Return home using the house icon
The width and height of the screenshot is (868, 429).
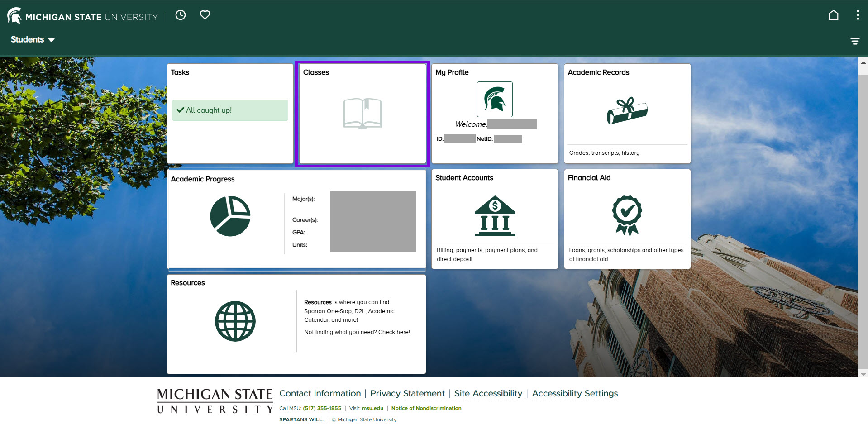pos(834,14)
